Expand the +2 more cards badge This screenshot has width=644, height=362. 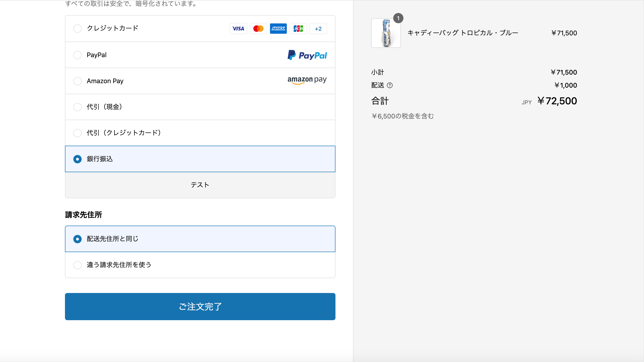[318, 29]
